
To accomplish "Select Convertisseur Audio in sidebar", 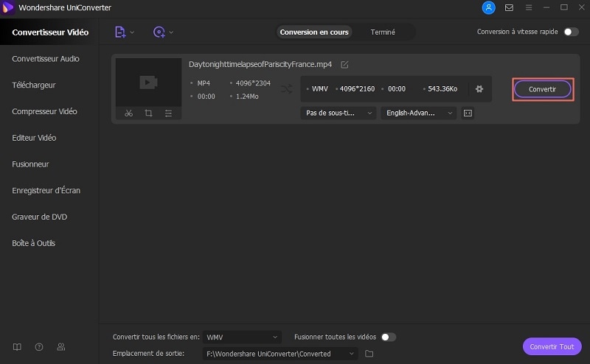I will [x=46, y=59].
